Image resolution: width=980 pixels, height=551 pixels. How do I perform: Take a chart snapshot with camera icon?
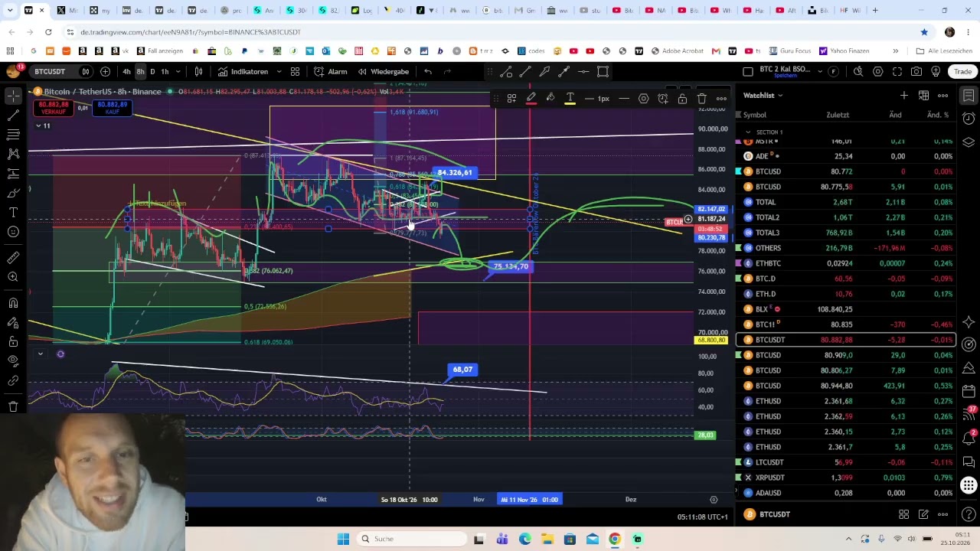click(916, 71)
